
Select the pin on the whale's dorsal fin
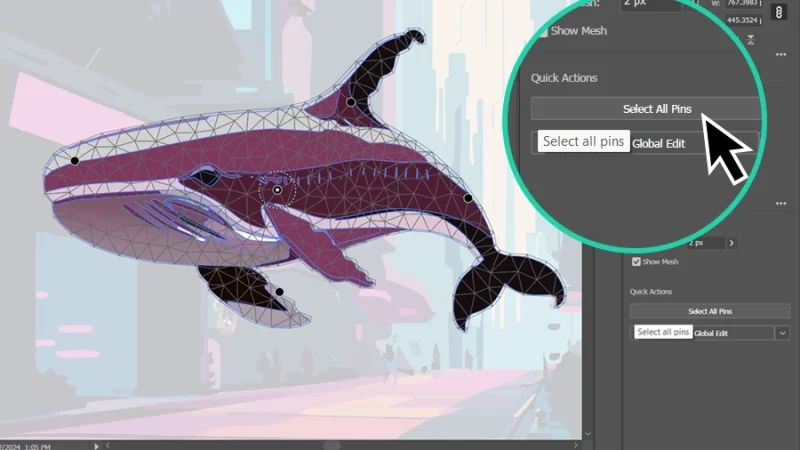tap(351, 102)
